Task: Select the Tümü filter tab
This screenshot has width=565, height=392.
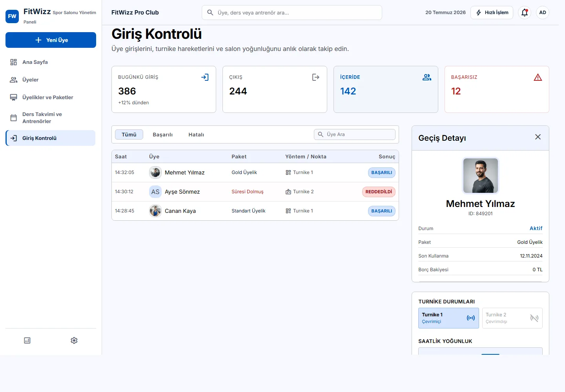Action: coord(129,134)
